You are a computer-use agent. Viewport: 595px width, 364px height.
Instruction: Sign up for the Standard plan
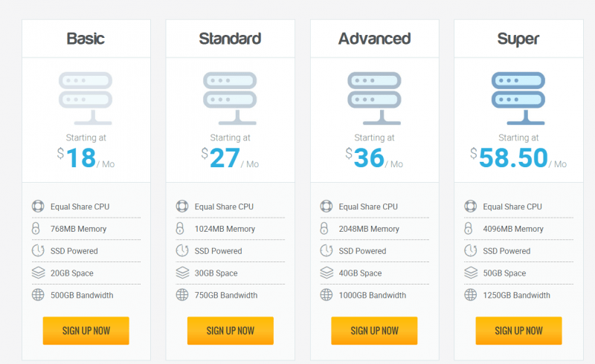[x=231, y=331]
